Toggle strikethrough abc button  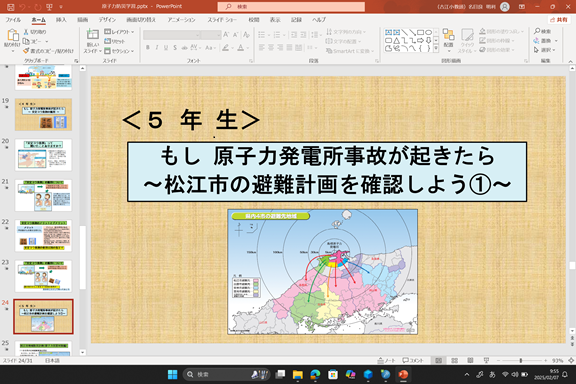(x=184, y=48)
